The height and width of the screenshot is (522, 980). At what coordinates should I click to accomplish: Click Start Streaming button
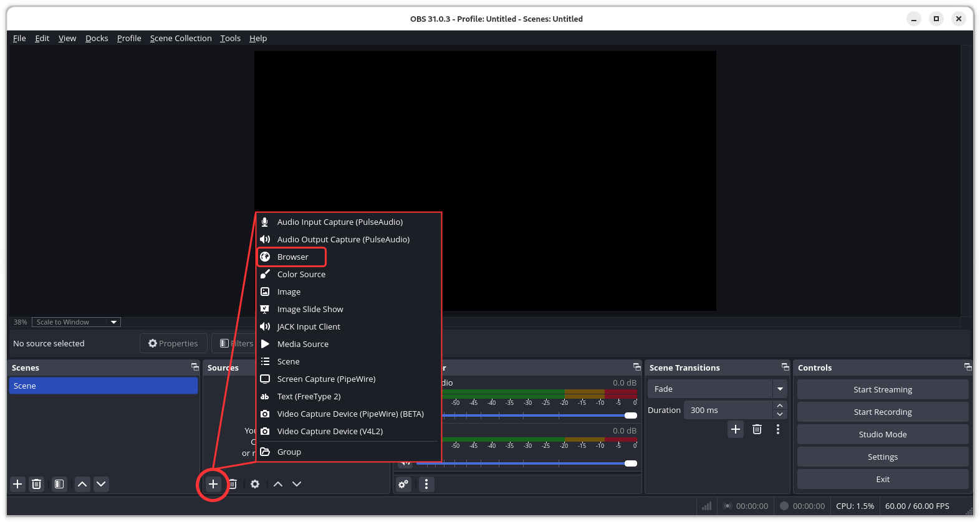[x=883, y=389]
